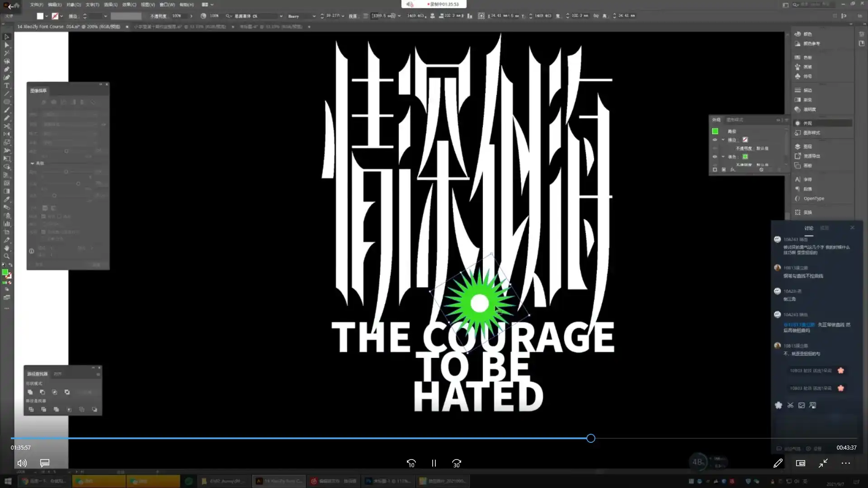The image size is (868, 488).
Task: Open the Effect (C) menu
Action: [x=129, y=5]
